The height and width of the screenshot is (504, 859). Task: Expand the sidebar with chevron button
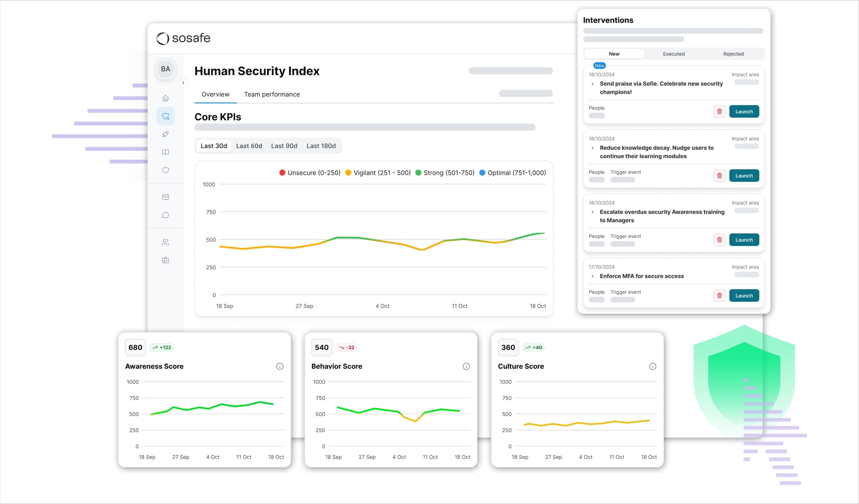183,83
